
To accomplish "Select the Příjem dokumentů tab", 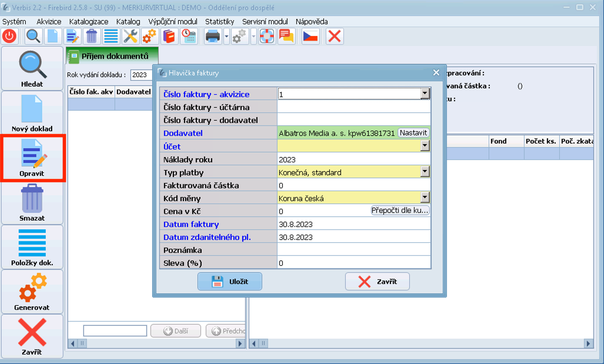I will (112, 56).
